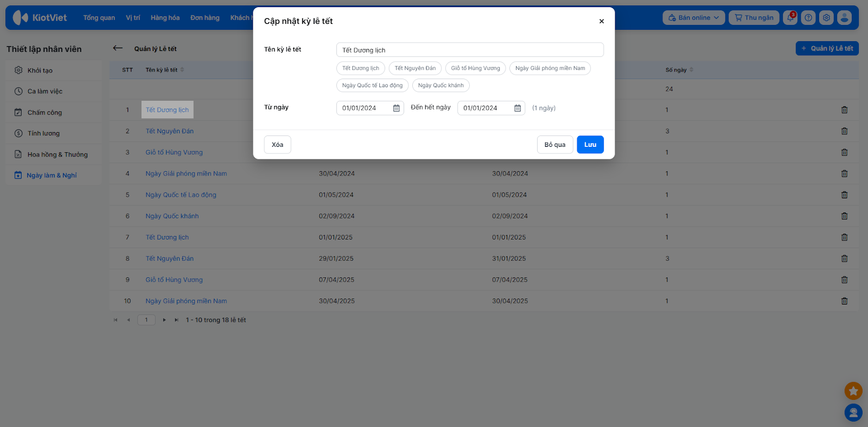Go to the first page of the table
Image resolution: width=868 pixels, height=427 pixels.
(x=116, y=320)
